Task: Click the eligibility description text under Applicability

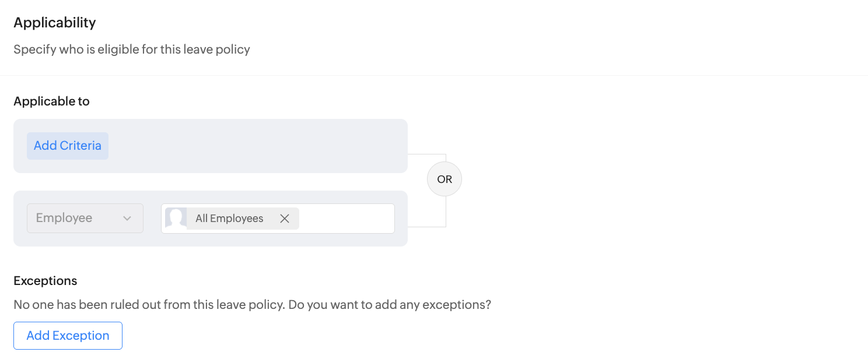Action: coord(132,50)
